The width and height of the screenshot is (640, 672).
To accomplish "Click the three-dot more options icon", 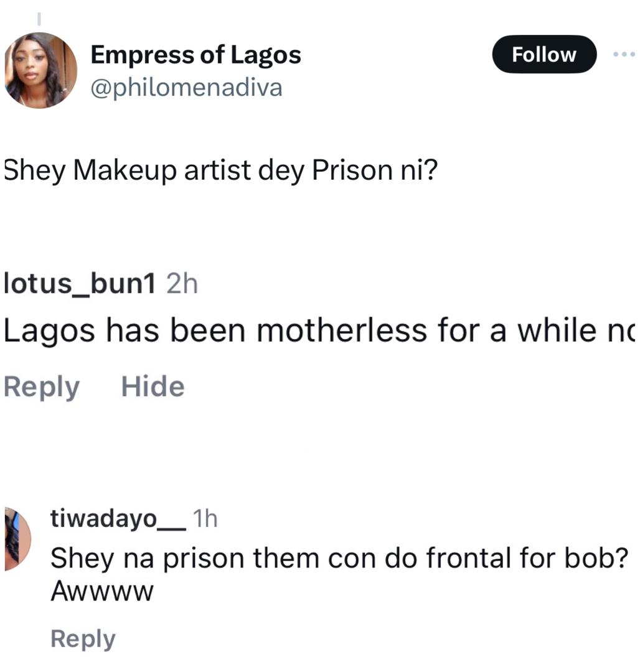I will pyautogui.click(x=623, y=55).
